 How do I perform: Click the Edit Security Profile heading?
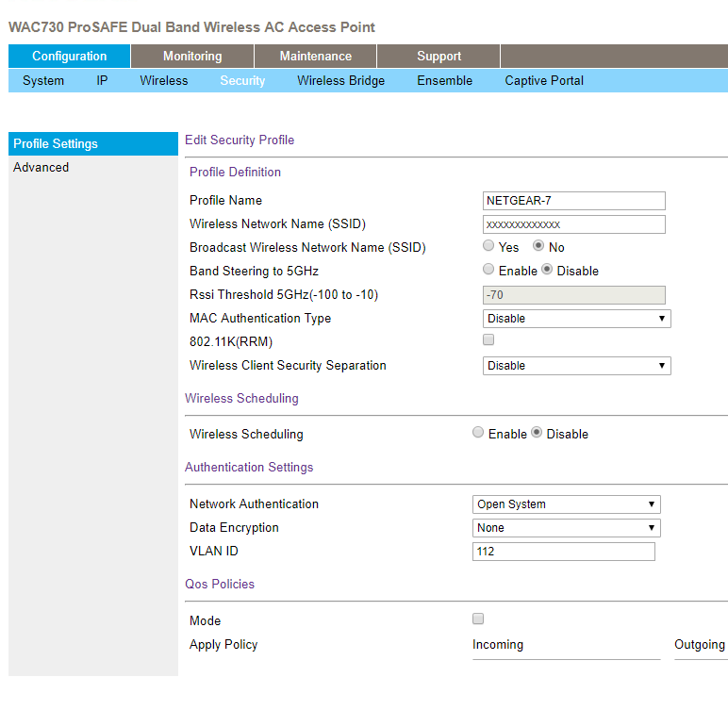240,140
